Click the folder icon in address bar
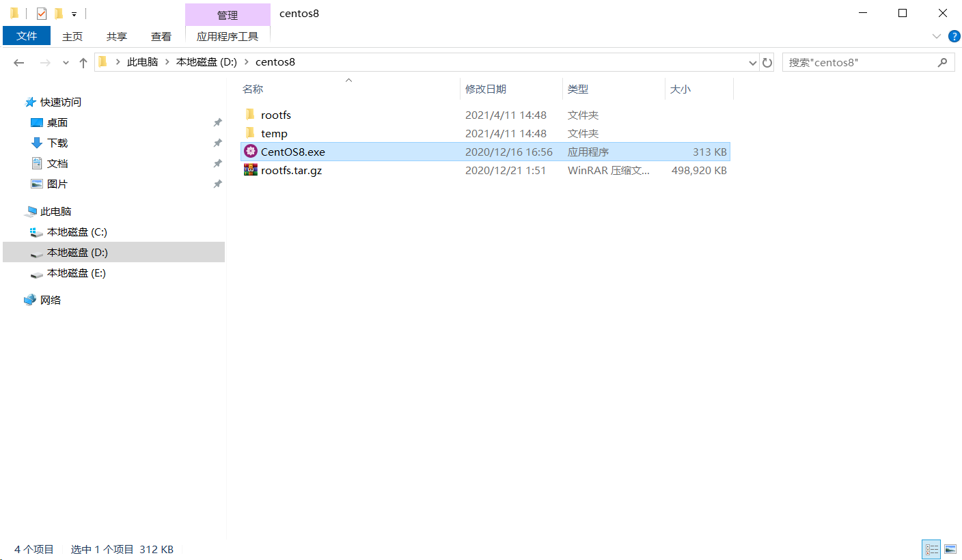The height and width of the screenshot is (560, 962). [103, 62]
